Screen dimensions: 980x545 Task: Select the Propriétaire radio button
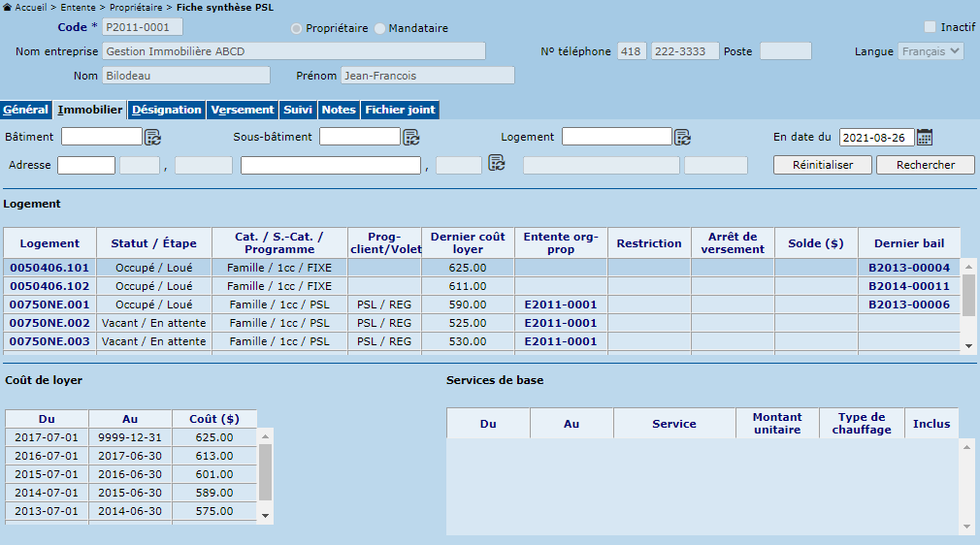tap(297, 29)
